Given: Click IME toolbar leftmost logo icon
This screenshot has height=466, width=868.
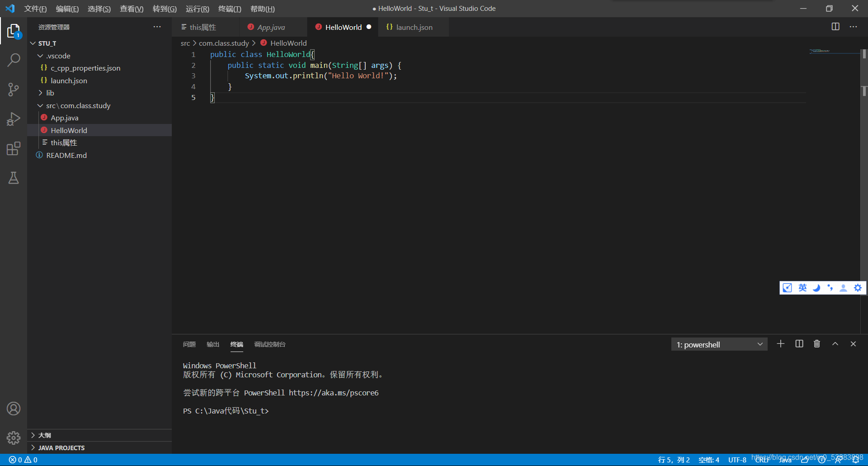Looking at the screenshot, I should pyautogui.click(x=787, y=288).
